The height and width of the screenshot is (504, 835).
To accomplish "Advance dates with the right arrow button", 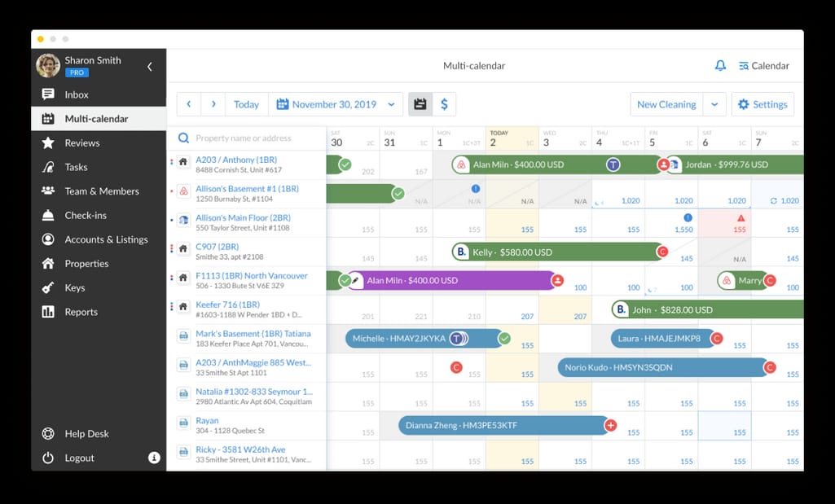I will pos(213,104).
